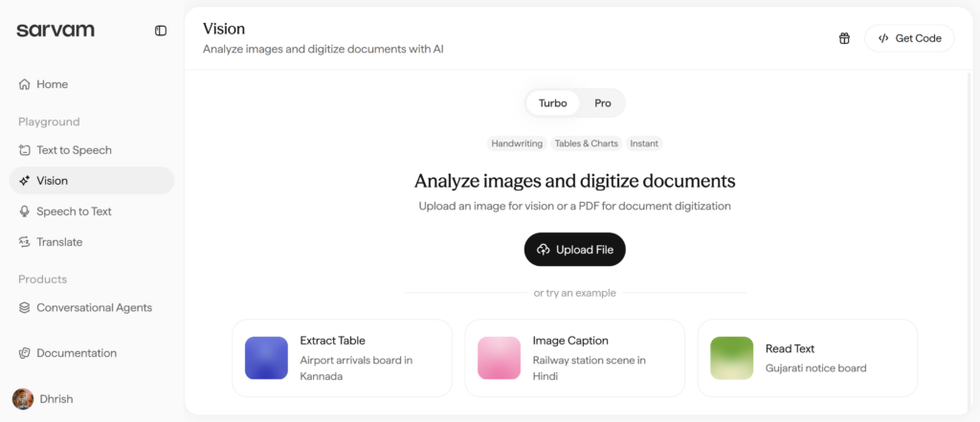Select Vision in the sidebar
980x422 pixels.
[x=52, y=181]
